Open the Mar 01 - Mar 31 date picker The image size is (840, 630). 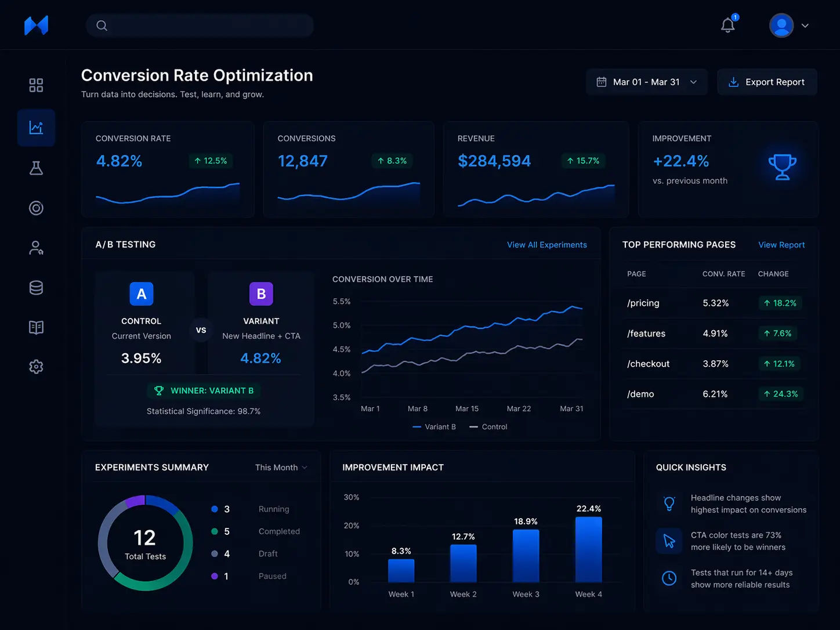coord(646,82)
